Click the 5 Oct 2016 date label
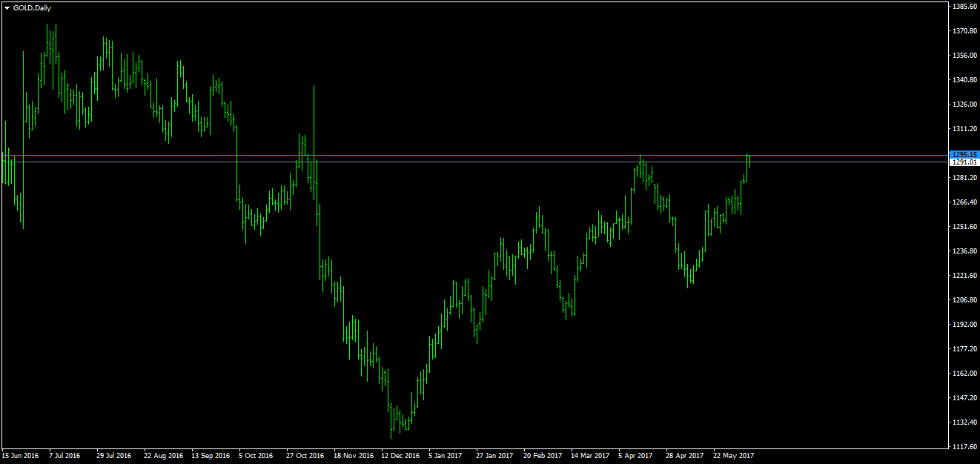The height and width of the screenshot is (464, 980). pos(256,456)
